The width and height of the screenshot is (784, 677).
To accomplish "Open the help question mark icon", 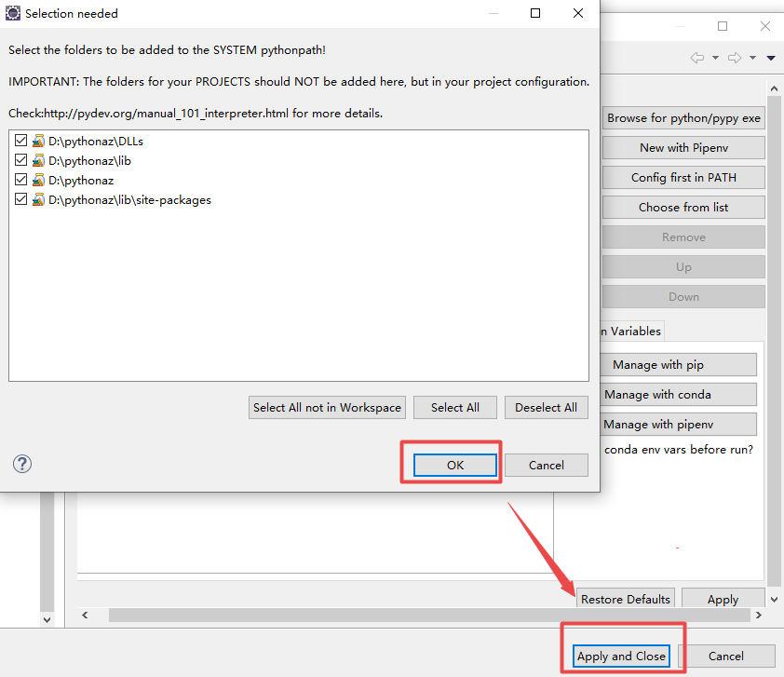I will pos(22,464).
